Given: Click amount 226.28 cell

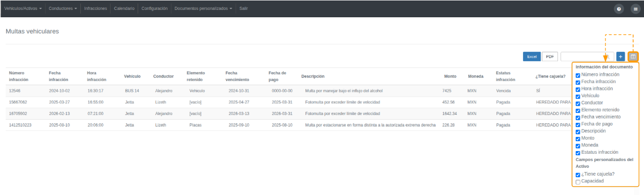Looking at the screenshot, I should point(448,125).
